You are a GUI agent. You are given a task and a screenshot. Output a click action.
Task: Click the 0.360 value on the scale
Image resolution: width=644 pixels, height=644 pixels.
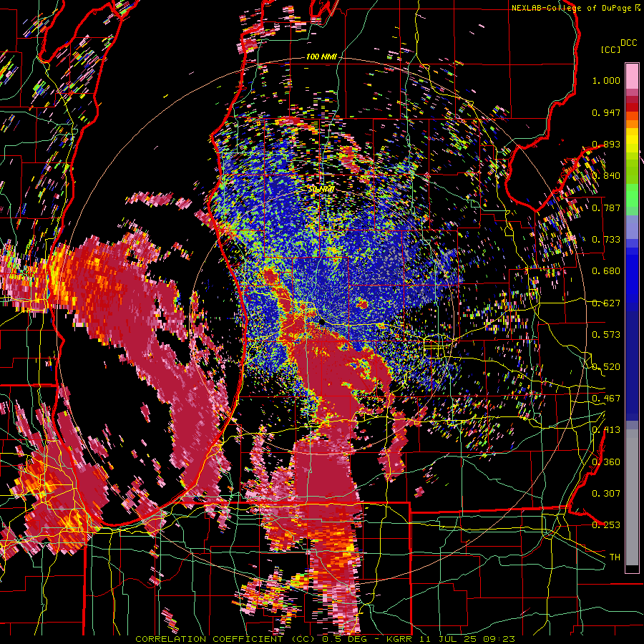[606, 462]
